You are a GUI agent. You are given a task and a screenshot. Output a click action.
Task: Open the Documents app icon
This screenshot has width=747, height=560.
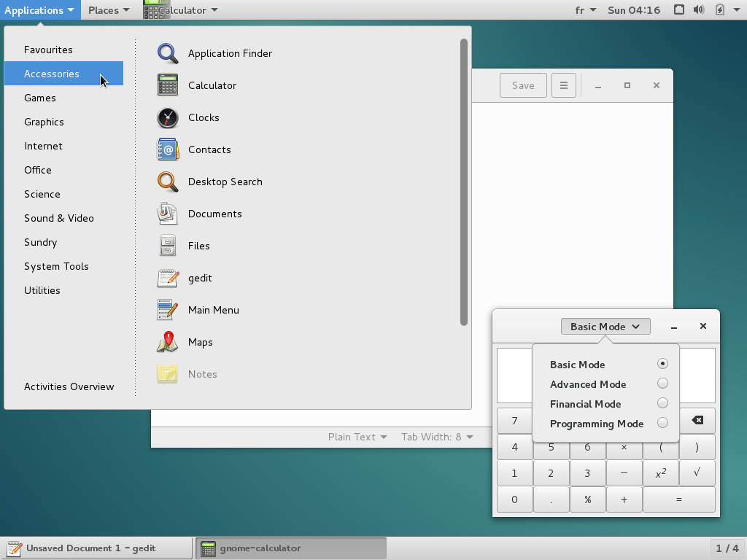tap(168, 214)
